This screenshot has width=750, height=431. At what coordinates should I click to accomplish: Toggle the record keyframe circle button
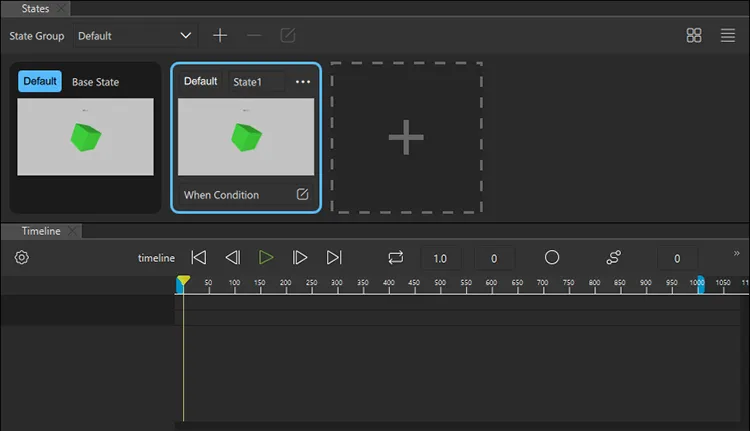click(x=552, y=258)
